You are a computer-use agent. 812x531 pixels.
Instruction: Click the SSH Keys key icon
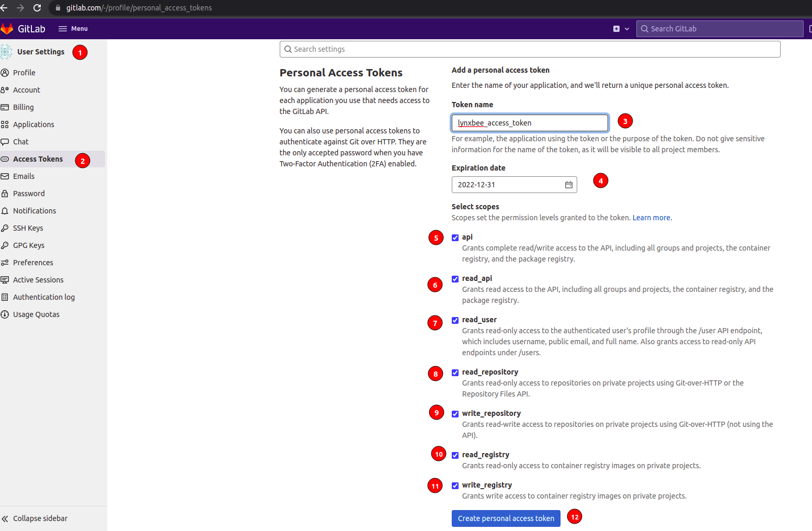pos(5,228)
